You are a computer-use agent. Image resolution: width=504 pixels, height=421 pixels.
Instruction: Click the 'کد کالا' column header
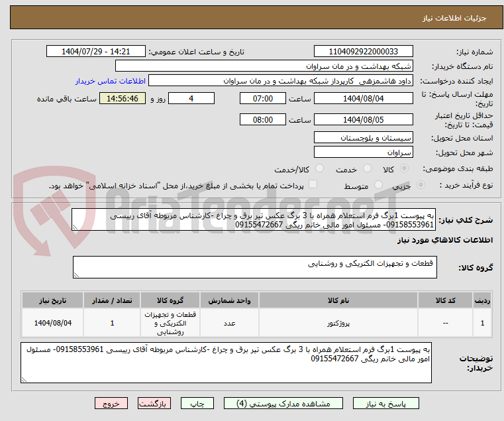tap(445, 300)
